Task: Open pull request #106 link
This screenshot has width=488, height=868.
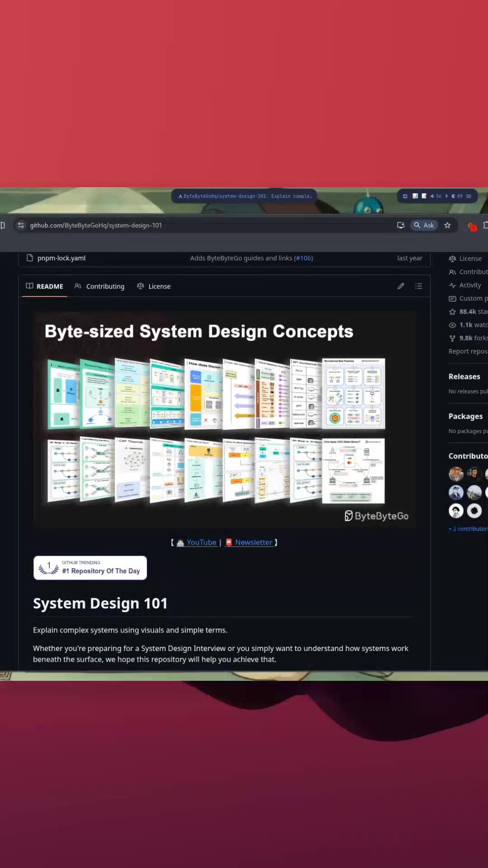Action: click(x=304, y=258)
